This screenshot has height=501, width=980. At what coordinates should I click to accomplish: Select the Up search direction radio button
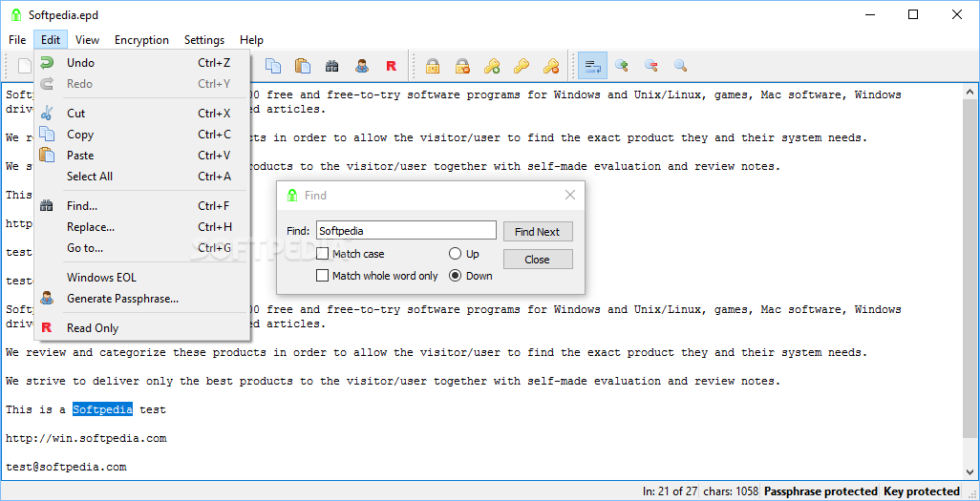click(455, 254)
